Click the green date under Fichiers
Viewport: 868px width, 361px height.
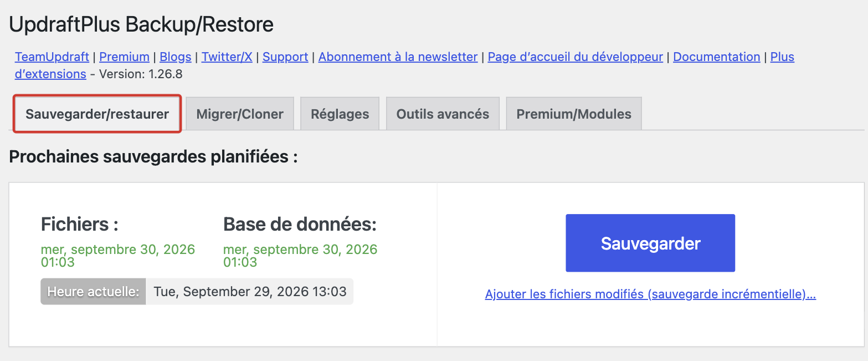tap(118, 256)
